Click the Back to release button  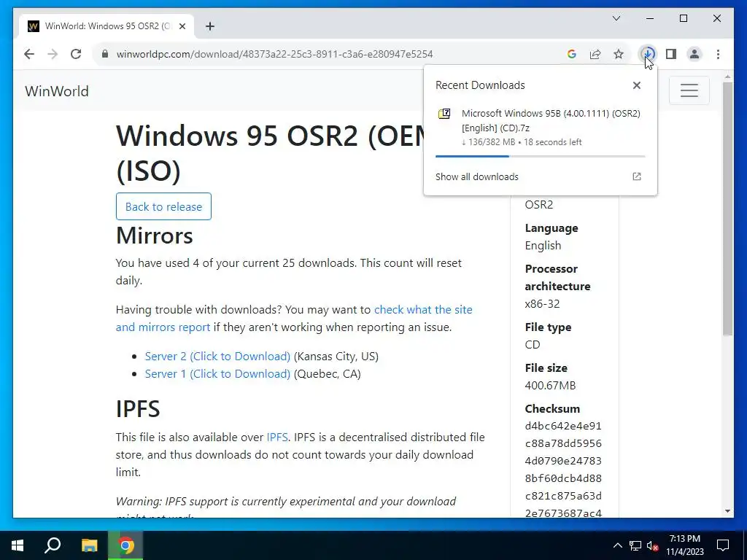coord(163,206)
